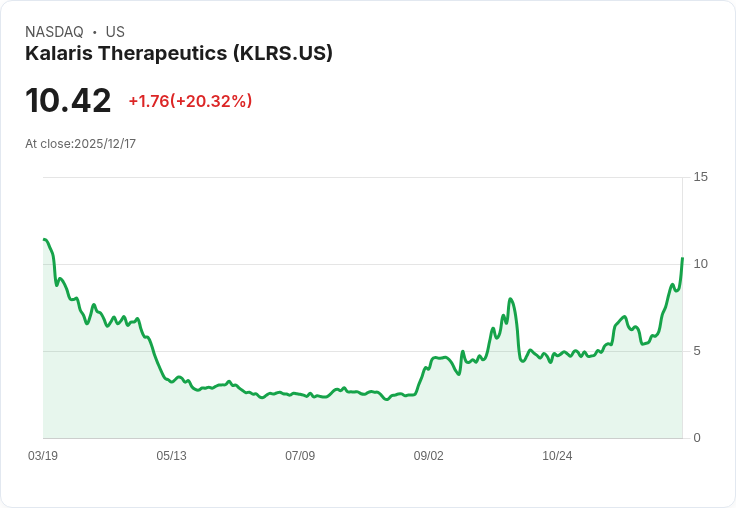Click the green shaded area under the line

coord(300,420)
